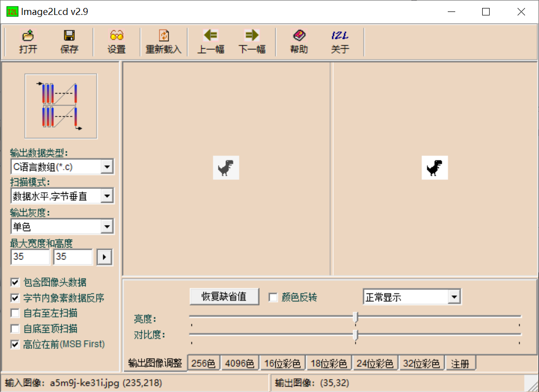The height and width of the screenshot is (392, 539).
Task: Click the 打开 (Open) toolbar icon
Action: point(28,35)
